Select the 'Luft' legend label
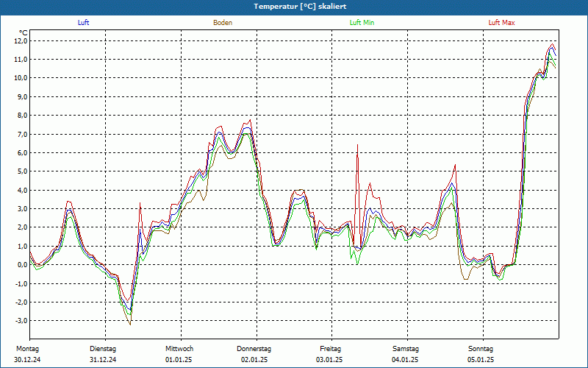The image size is (588, 368). click(84, 23)
